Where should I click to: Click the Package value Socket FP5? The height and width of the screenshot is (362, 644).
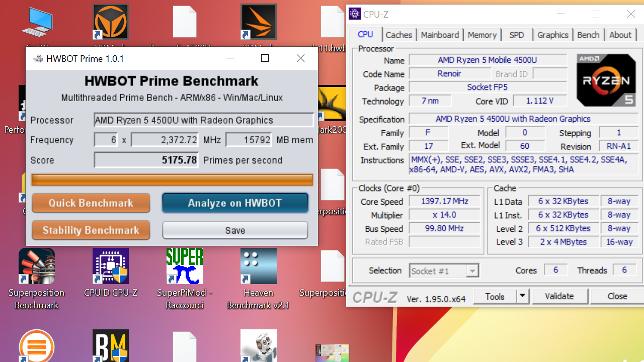coord(488,87)
